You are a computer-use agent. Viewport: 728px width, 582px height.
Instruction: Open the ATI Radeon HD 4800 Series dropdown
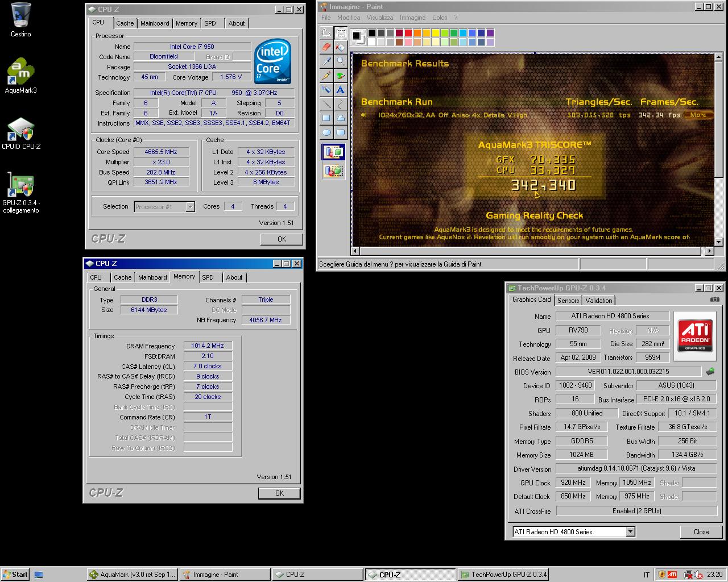pos(574,532)
